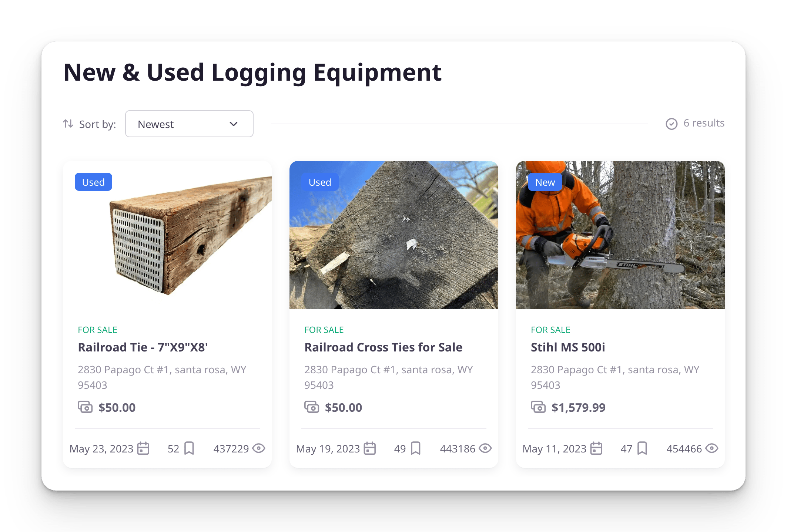
Task: Open Railroad Cross Ties for Sale listing title
Action: 383,347
